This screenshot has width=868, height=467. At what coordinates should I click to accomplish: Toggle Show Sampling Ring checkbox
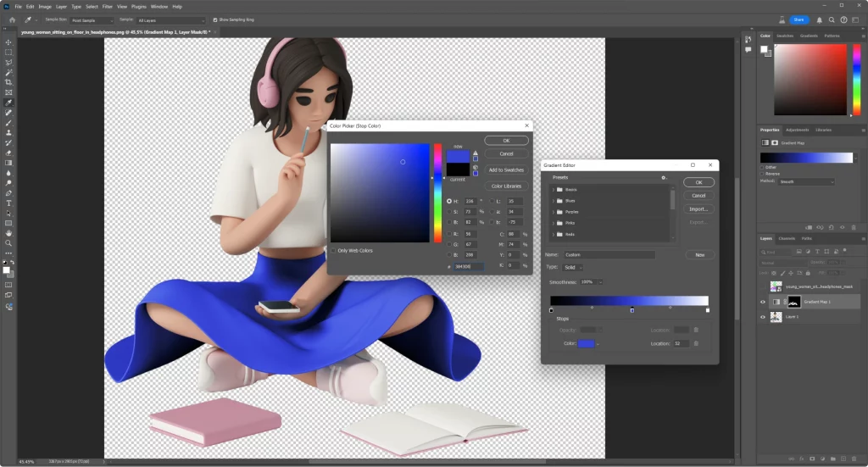(215, 20)
